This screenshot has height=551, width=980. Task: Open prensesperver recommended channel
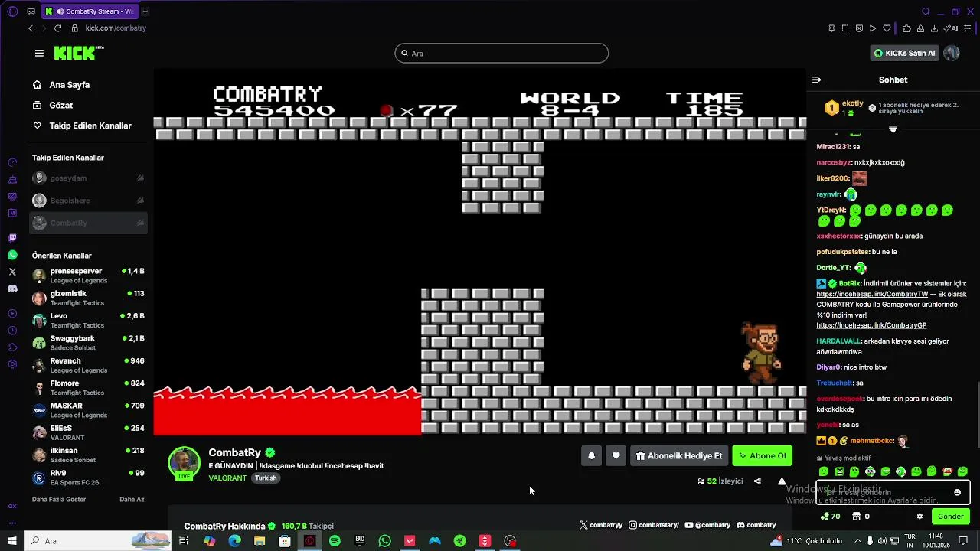(x=88, y=275)
